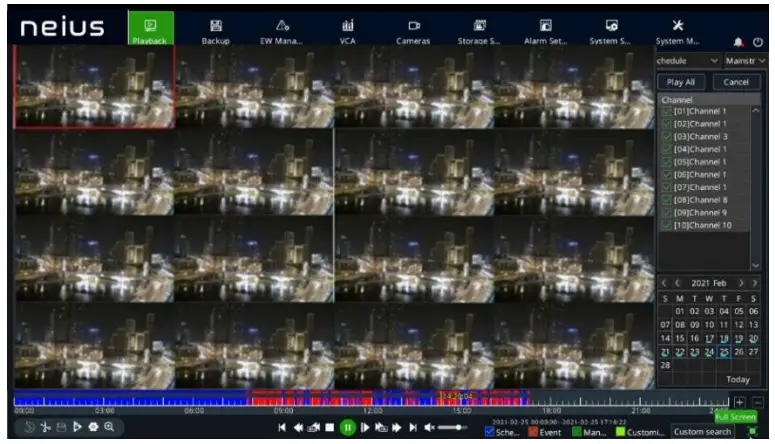Go to previous year in calendar
Screen dimensions: 775x444
click(x=664, y=283)
